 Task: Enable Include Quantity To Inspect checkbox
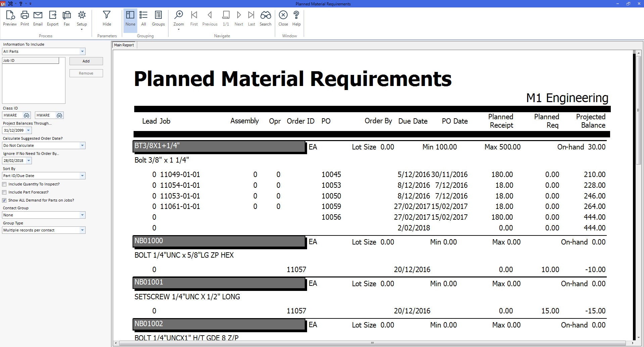(x=4, y=184)
